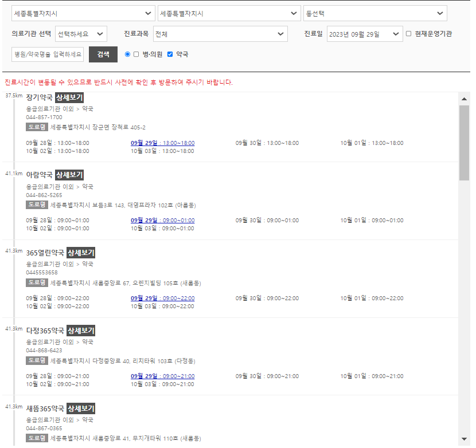Click the 다정365약국 pharmacy name
This screenshot has width=476, height=448.
[x=45, y=331]
